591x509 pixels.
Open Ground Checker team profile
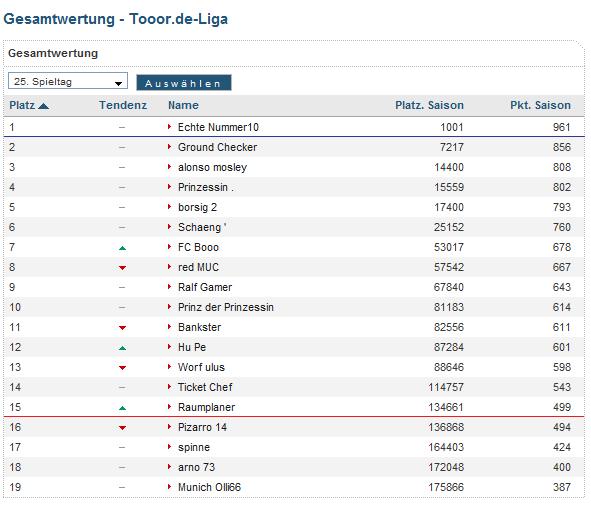point(217,147)
